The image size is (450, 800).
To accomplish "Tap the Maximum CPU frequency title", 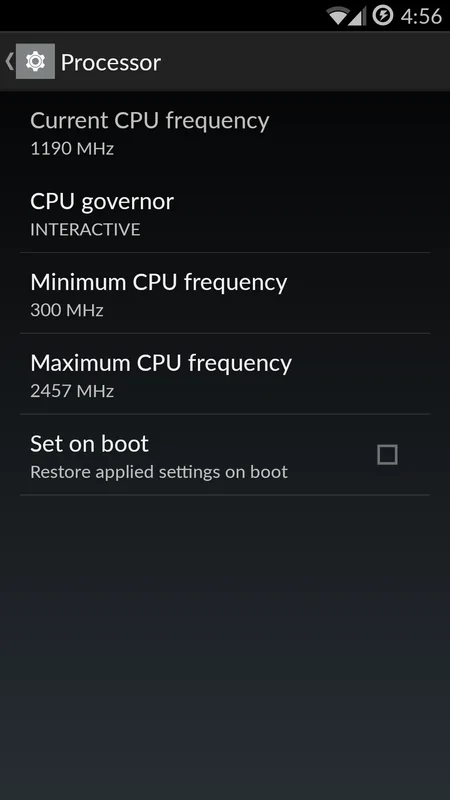I will coord(161,363).
